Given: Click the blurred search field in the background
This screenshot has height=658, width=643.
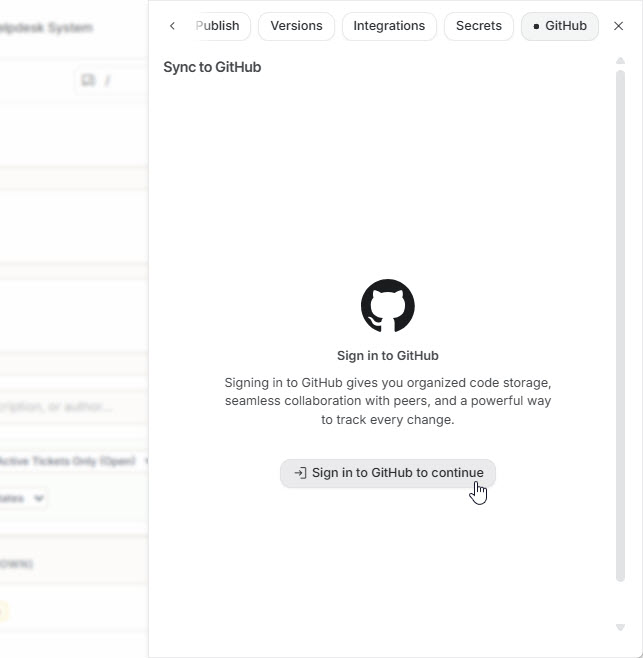Looking at the screenshot, I should pyautogui.click(x=73, y=407).
